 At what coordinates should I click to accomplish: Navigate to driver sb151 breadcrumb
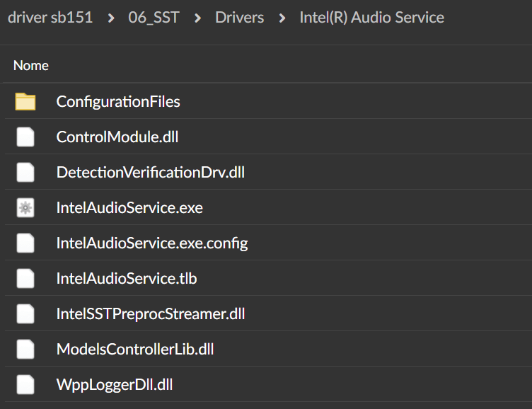point(50,17)
